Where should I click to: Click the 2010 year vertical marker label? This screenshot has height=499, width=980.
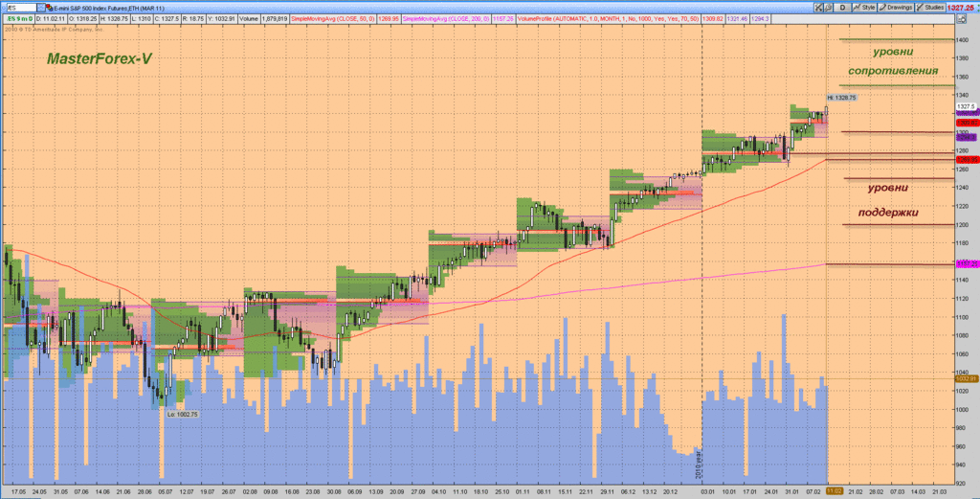point(698,465)
